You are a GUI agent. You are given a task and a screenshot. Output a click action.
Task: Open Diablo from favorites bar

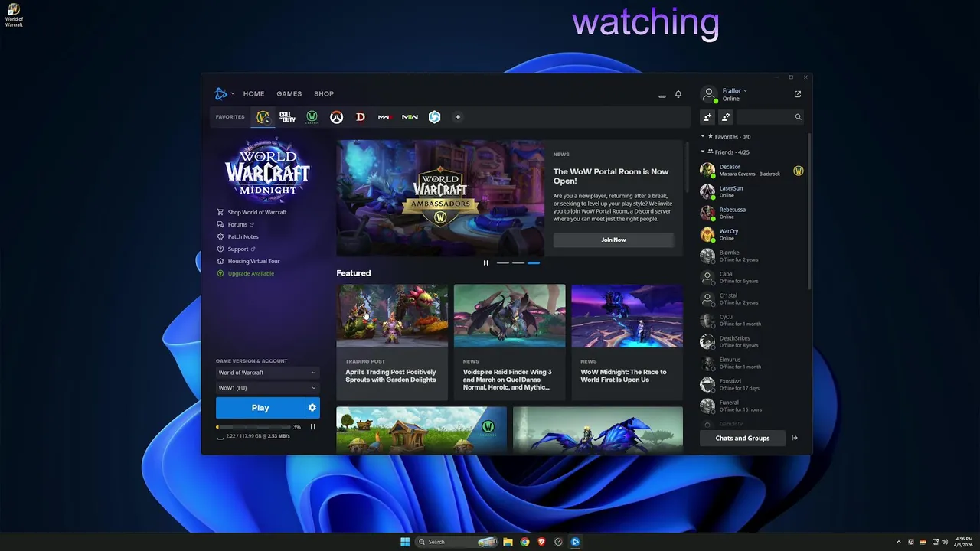(361, 117)
